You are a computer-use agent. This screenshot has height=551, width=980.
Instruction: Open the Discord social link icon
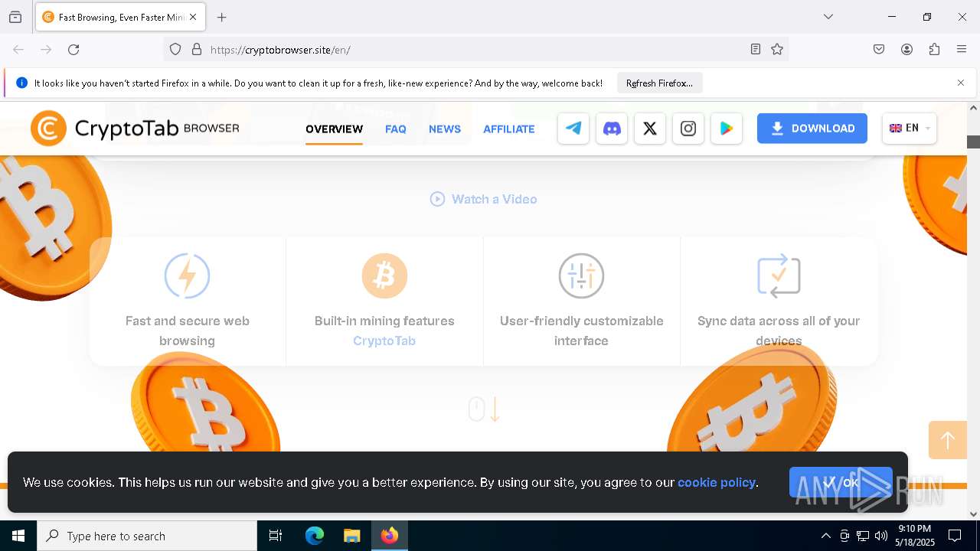coord(612,129)
